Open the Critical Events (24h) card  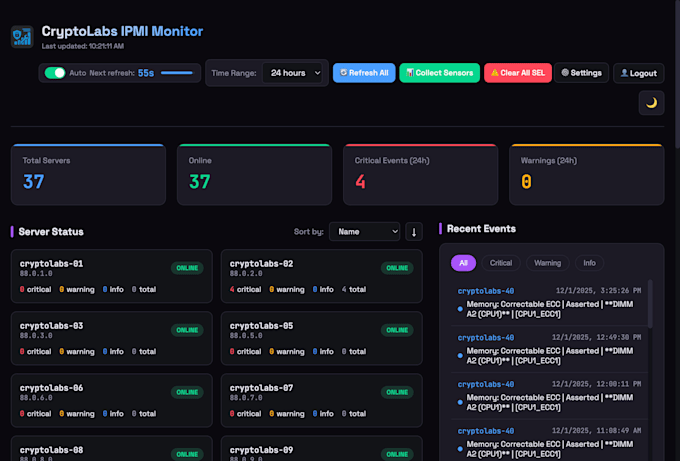[x=420, y=174]
